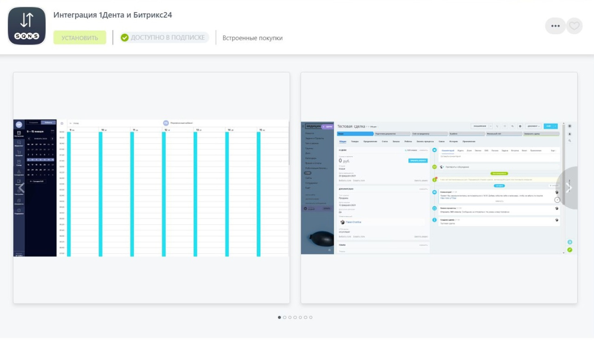Select the sixth carousel pagination dot

[305, 317]
